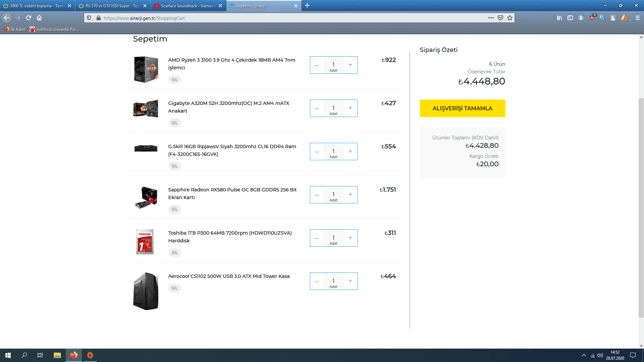Click ALIŞVERİŞİ TAMAMLA checkout button

[x=462, y=108]
